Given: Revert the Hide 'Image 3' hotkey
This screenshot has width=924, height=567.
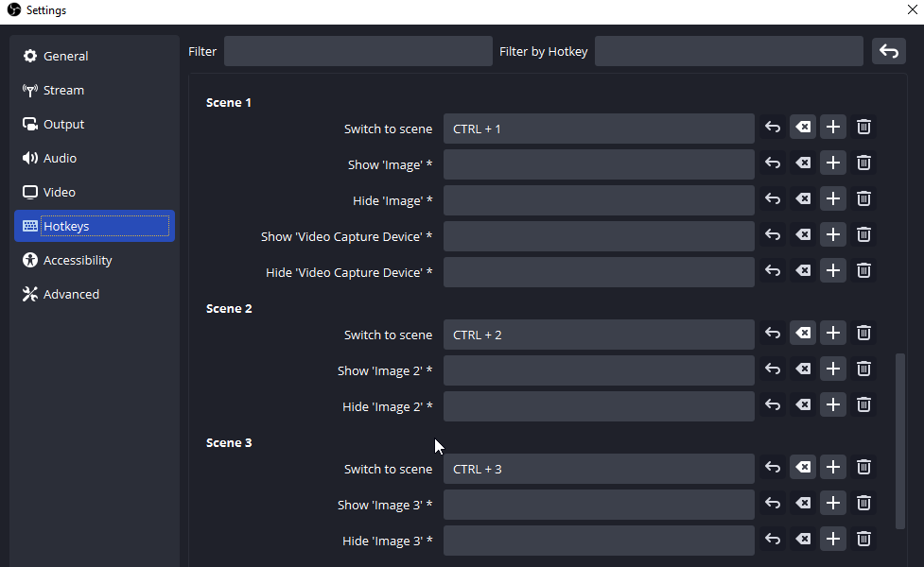Looking at the screenshot, I should (773, 540).
